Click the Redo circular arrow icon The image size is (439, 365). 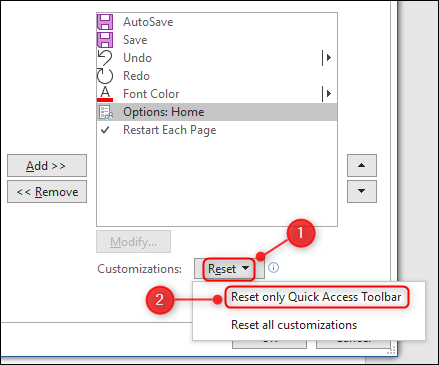tap(105, 76)
